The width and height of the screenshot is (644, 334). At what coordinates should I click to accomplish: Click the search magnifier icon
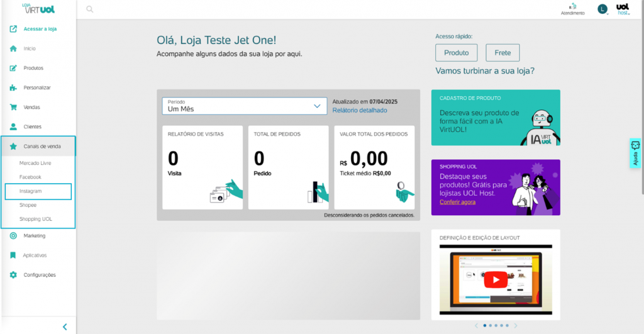[89, 9]
